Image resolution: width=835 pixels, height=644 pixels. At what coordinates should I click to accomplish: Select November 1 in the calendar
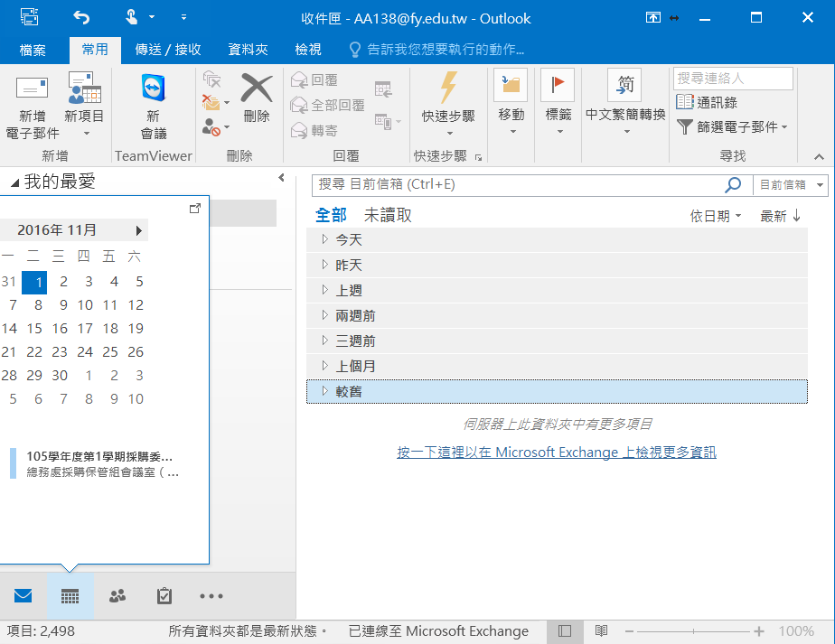pos(34,282)
